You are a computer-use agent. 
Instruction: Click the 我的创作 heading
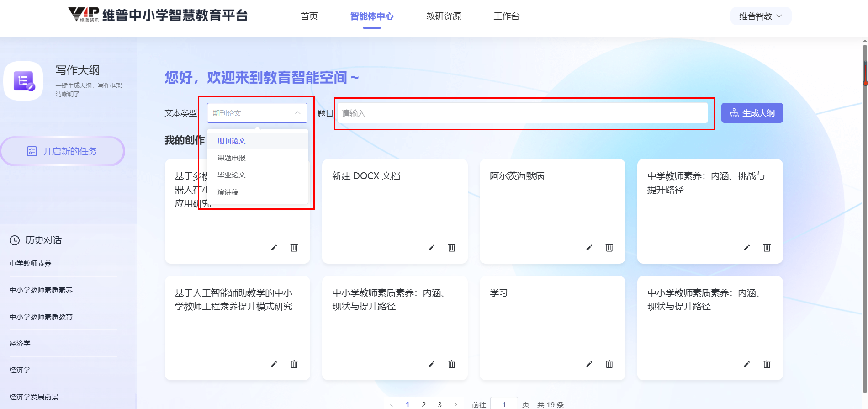point(185,140)
